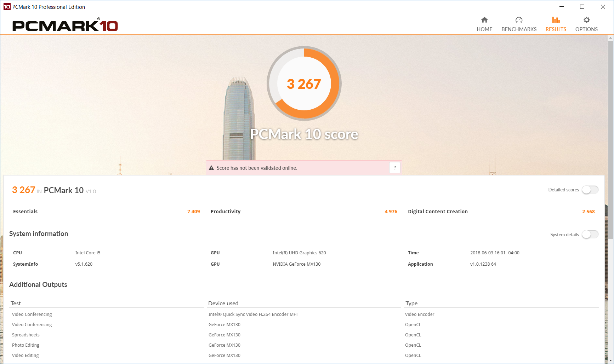The image size is (614, 364).
Task: Click the time value 2018-06-03 16:01
Action: pyautogui.click(x=495, y=253)
